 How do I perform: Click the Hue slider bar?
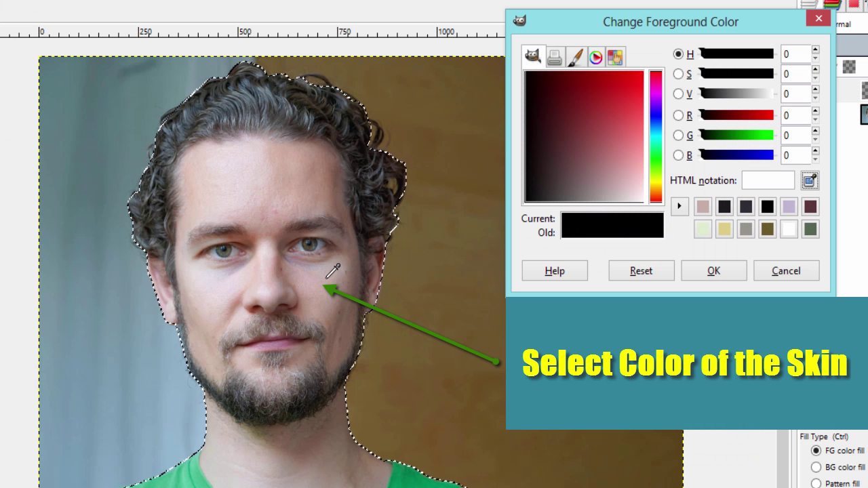click(x=736, y=54)
